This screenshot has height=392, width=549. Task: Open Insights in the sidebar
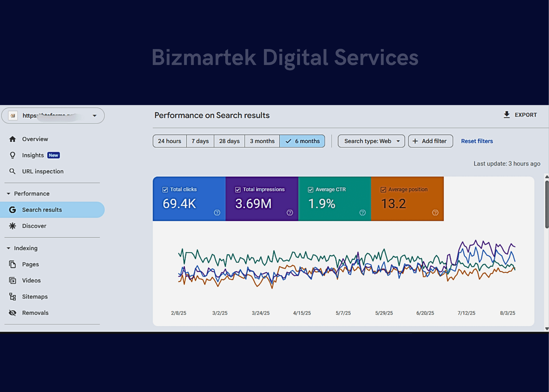[52, 155]
